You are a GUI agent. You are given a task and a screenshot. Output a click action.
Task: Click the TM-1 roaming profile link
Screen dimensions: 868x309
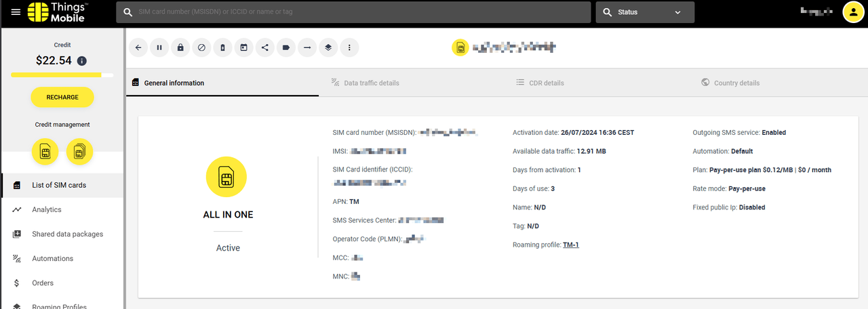point(571,245)
